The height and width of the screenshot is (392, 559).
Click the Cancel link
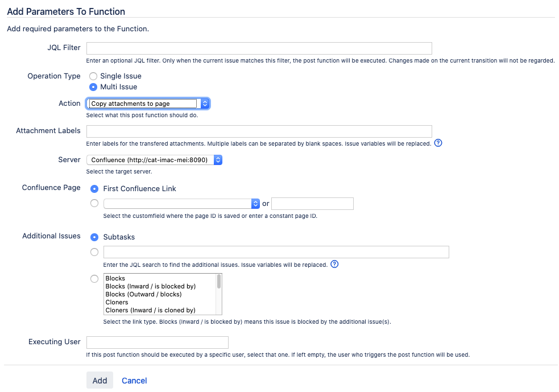click(x=134, y=380)
